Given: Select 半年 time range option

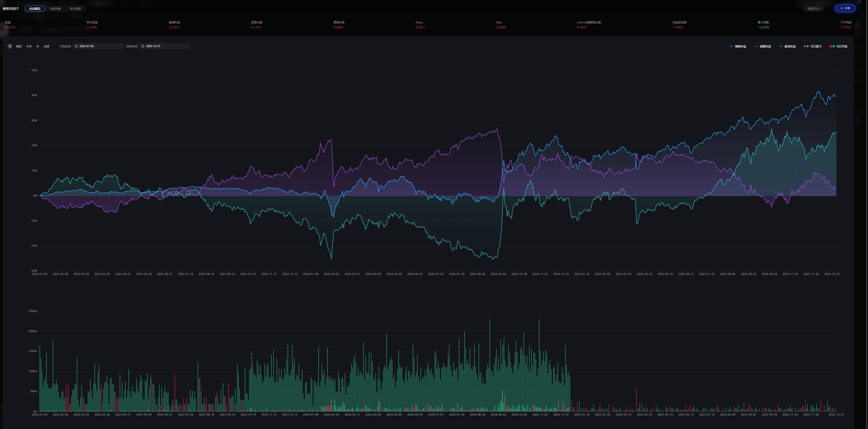Looking at the screenshot, I should click(29, 46).
